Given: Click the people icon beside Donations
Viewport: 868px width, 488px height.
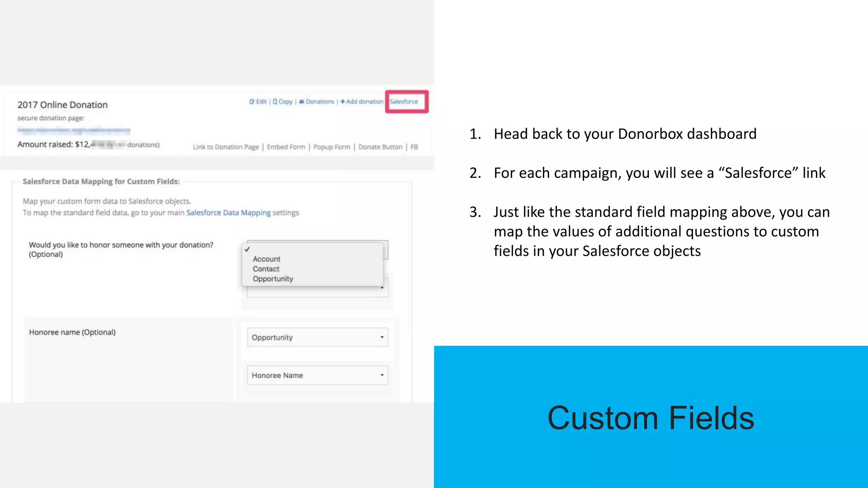Looking at the screenshot, I should (301, 102).
